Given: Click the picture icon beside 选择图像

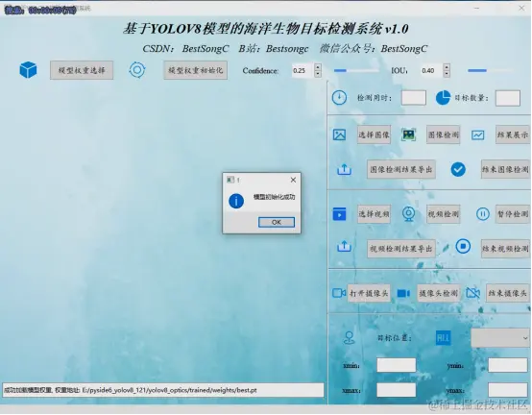Looking at the screenshot, I should 339,134.
